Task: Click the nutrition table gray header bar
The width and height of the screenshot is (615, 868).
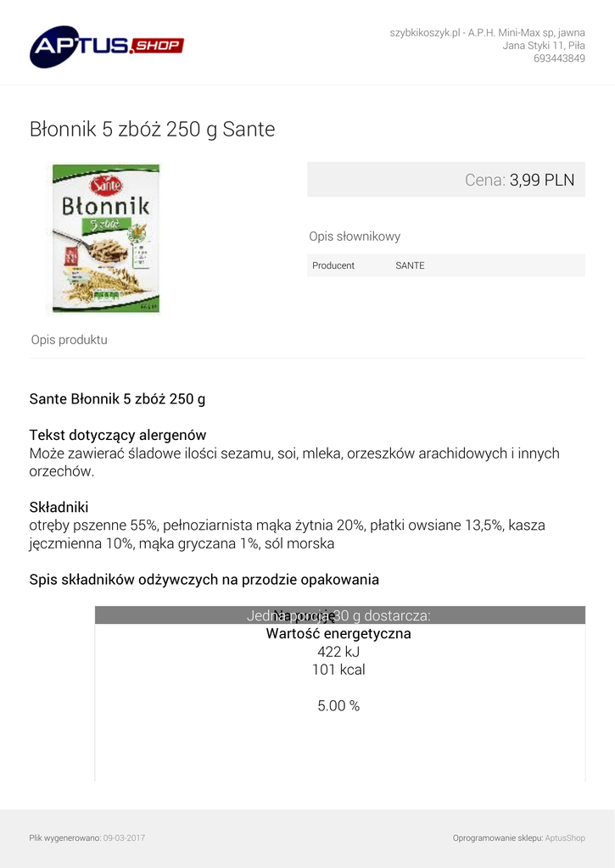Action: [x=339, y=615]
